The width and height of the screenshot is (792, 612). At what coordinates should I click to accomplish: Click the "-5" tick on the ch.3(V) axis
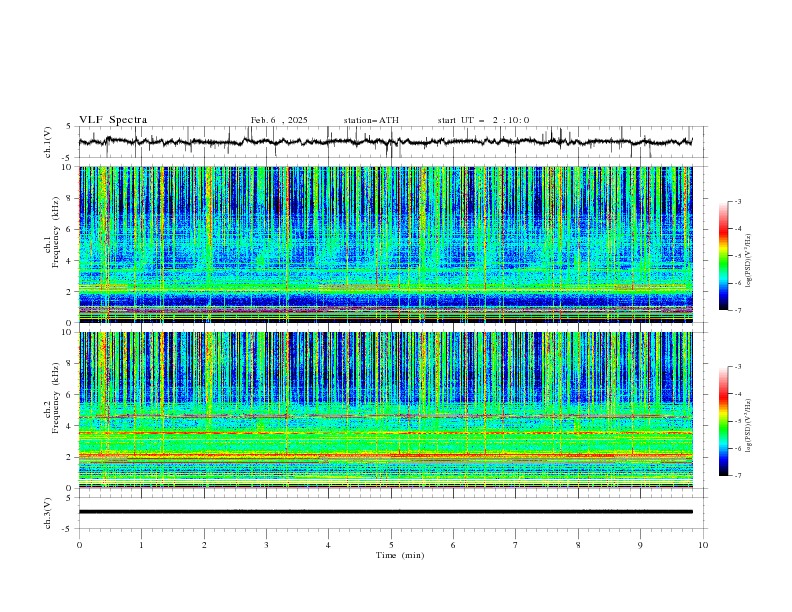point(67,529)
